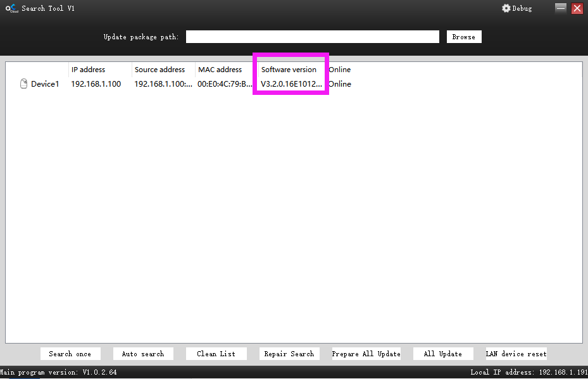Click the Search once button

pyautogui.click(x=70, y=354)
